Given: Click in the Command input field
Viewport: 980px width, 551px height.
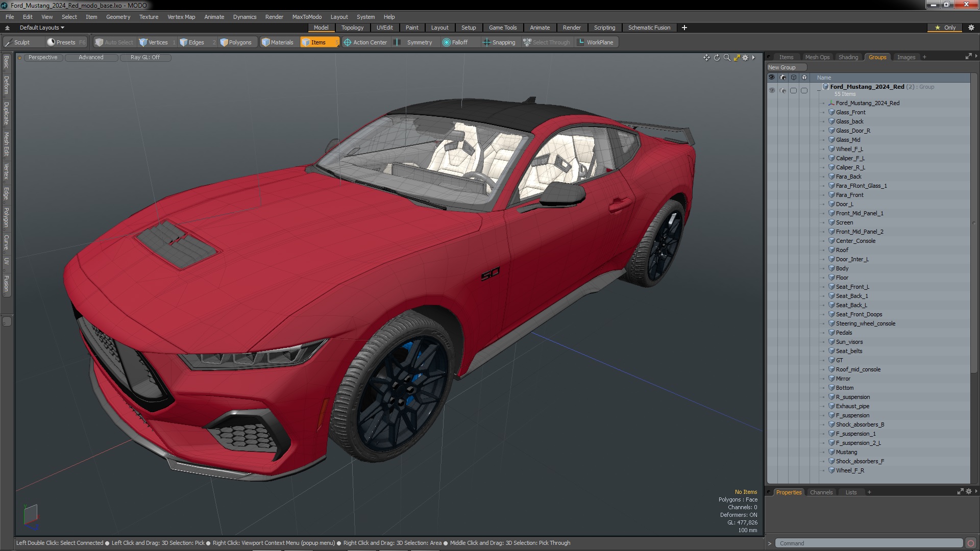Looking at the screenshot, I should click(x=869, y=543).
